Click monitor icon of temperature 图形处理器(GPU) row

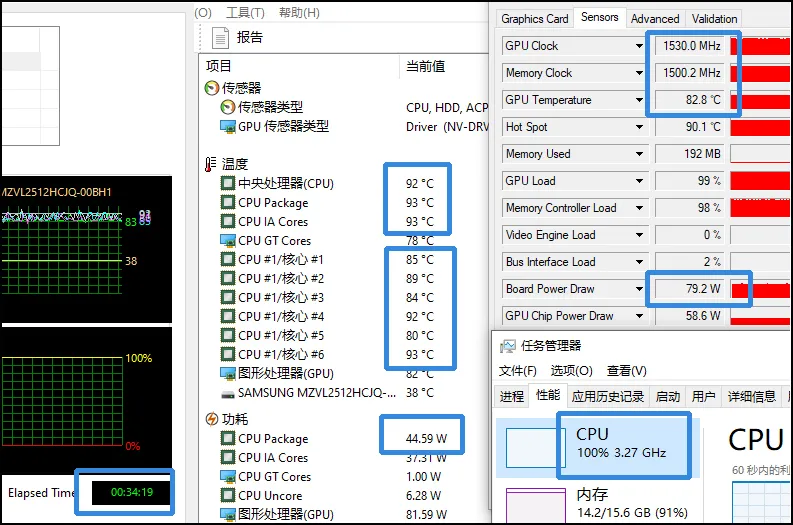tap(228, 373)
